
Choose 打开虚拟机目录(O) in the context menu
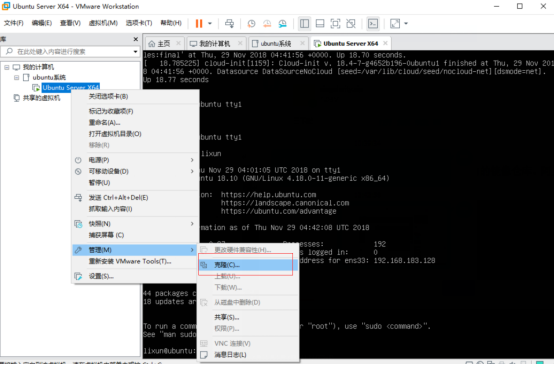[135, 134]
